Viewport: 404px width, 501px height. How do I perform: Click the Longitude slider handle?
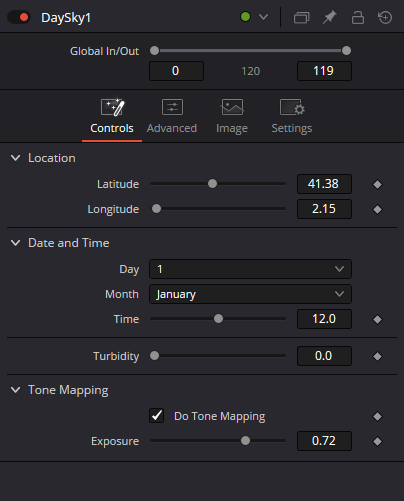pos(156,209)
